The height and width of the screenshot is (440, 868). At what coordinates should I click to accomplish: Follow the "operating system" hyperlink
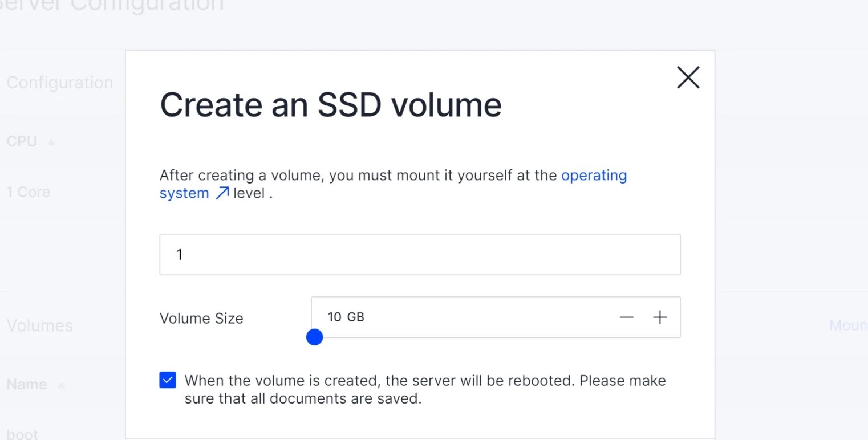(594, 176)
